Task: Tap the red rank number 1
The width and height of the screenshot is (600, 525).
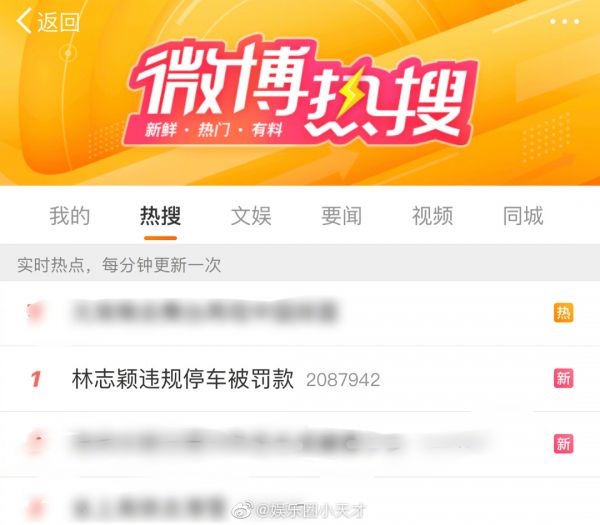Action: 36,379
